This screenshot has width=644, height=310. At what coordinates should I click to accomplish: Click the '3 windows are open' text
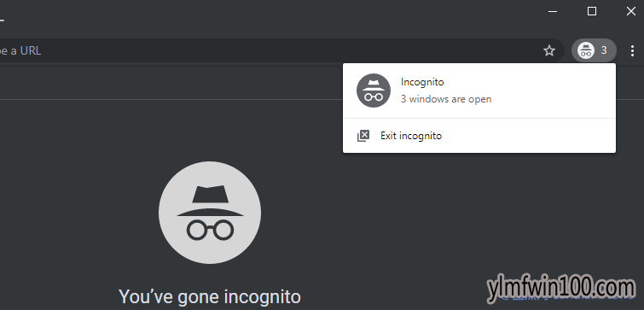(446, 99)
